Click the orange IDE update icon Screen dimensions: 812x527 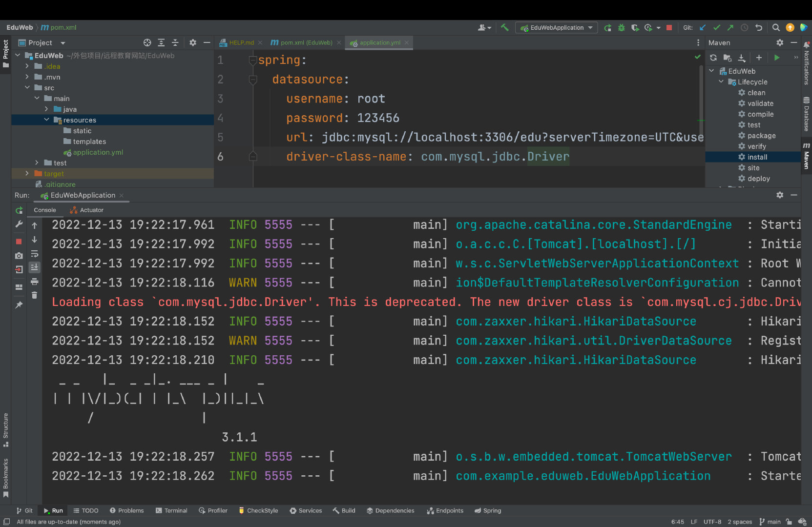[x=790, y=28]
